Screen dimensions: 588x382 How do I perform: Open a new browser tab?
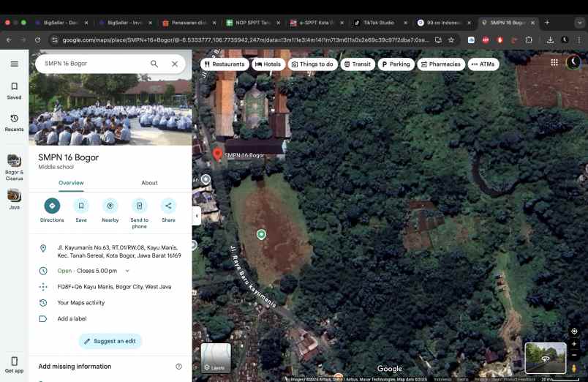click(x=547, y=23)
